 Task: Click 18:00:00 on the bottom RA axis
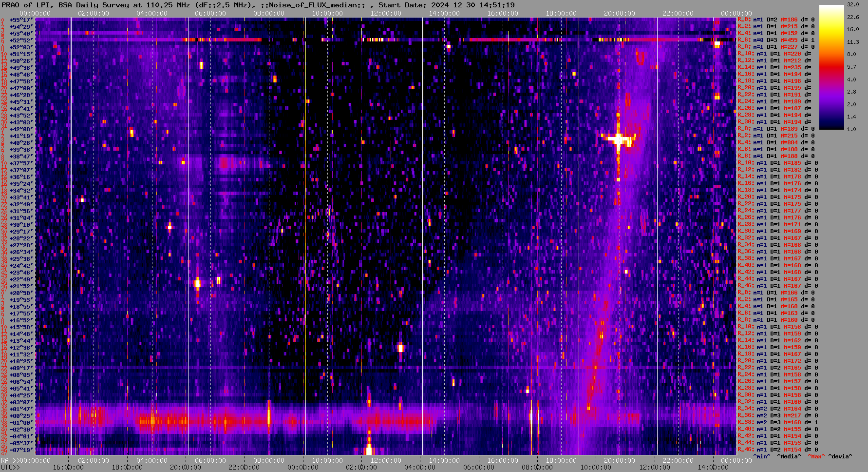pos(561,460)
